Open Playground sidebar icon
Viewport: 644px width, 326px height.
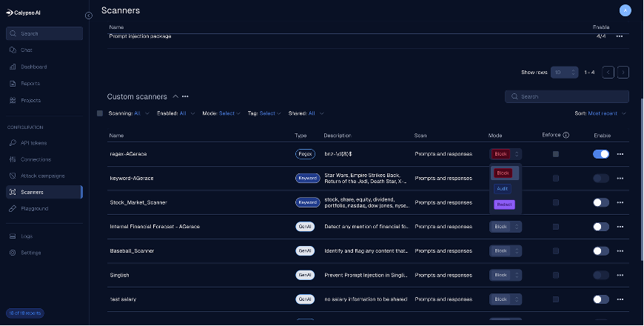13,208
